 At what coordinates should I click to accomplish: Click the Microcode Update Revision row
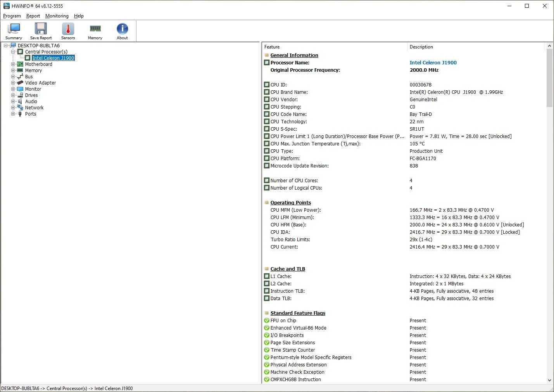point(404,166)
